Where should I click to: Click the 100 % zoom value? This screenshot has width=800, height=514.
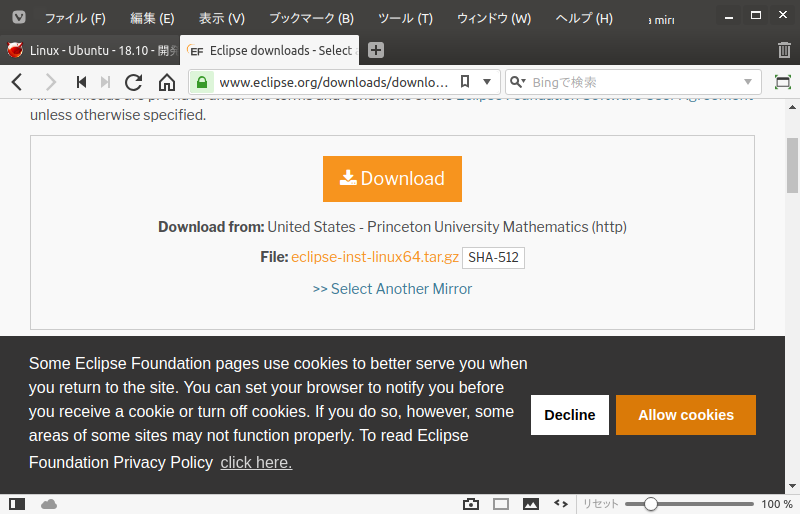[777, 504]
